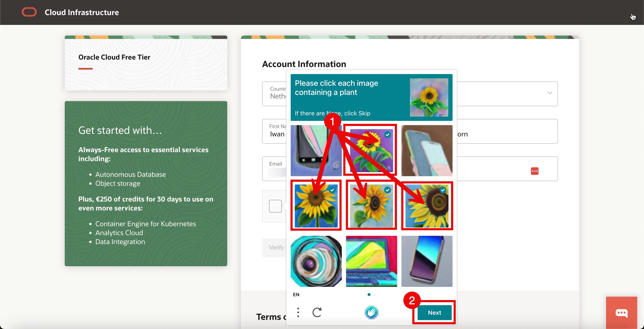Image resolution: width=644 pixels, height=329 pixels.
Task: Toggle the large close-up sunflower tile
Action: pos(427,206)
